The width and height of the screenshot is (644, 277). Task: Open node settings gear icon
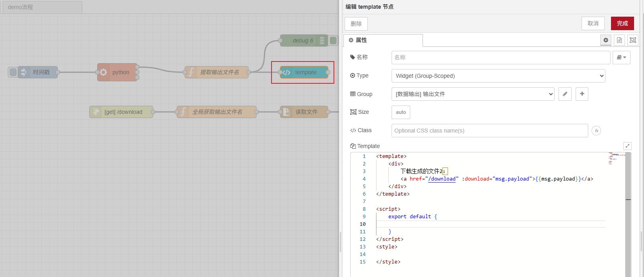[606, 40]
